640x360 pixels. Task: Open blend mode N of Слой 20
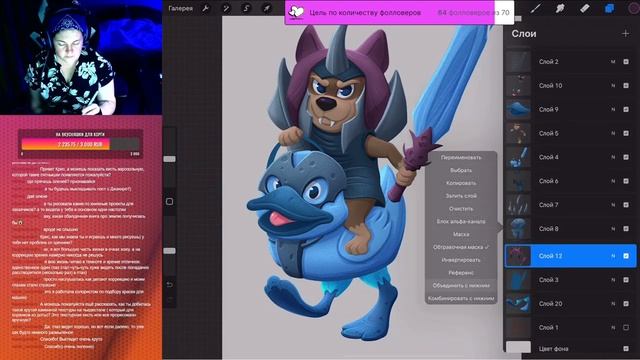pyautogui.click(x=613, y=304)
